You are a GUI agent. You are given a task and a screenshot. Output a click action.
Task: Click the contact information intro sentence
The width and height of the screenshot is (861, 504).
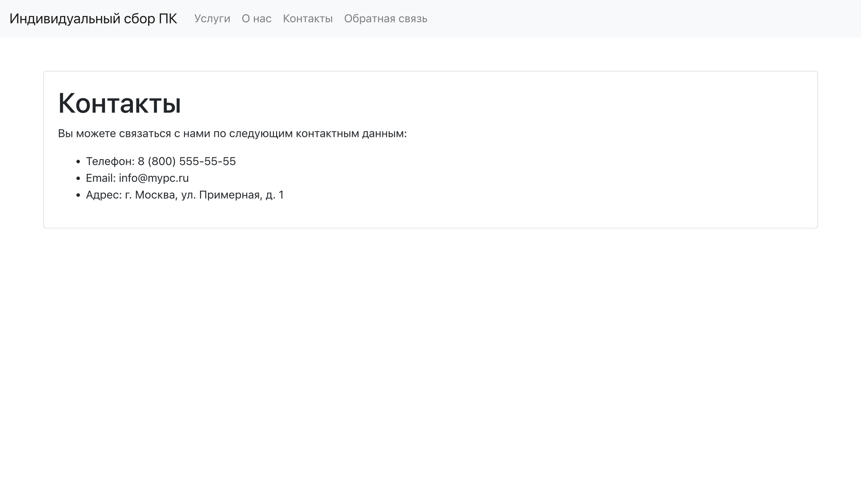click(x=232, y=133)
